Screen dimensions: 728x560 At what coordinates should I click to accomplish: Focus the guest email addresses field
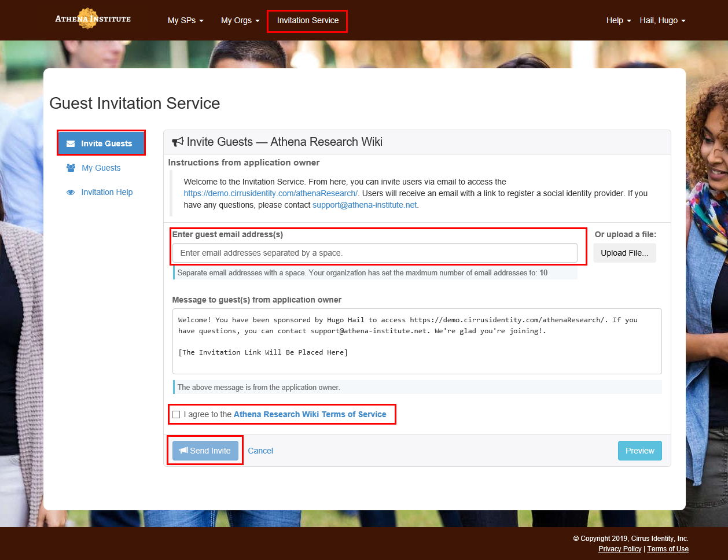coord(375,253)
